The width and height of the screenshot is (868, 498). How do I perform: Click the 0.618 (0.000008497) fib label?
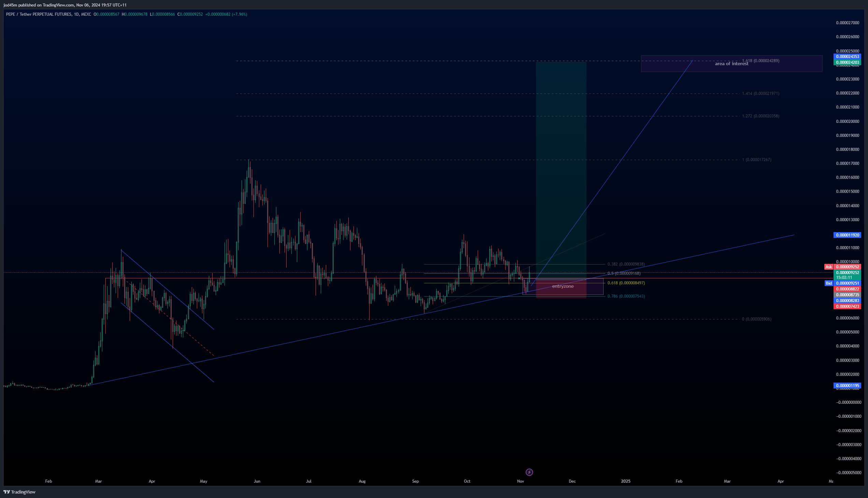[x=626, y=283]
